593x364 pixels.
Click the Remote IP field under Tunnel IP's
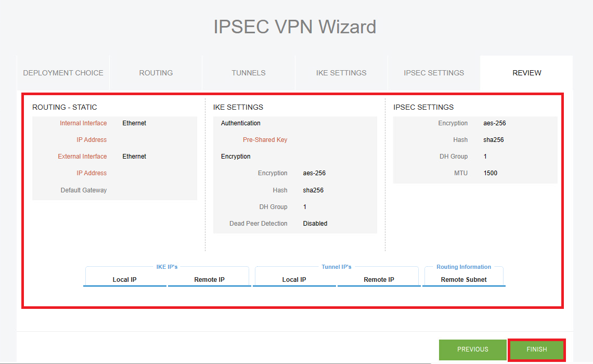pyautogui.click(x=378, y=279)
